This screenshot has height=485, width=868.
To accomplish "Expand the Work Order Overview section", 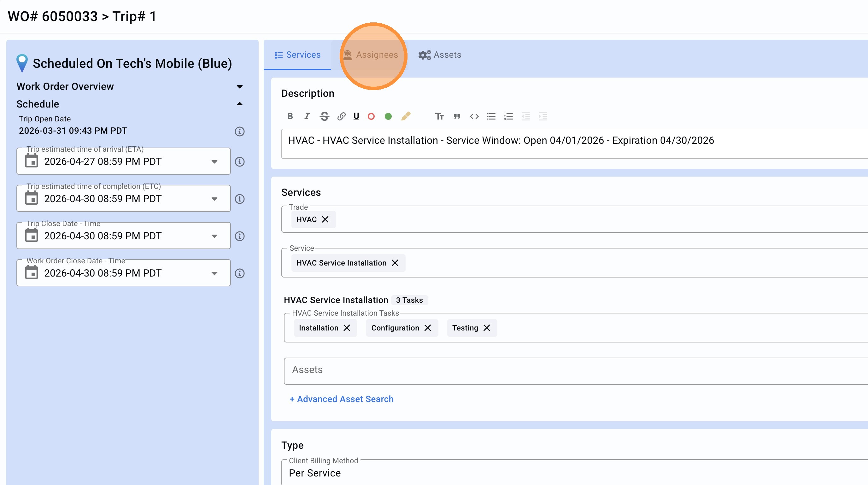I will point(240,86).
